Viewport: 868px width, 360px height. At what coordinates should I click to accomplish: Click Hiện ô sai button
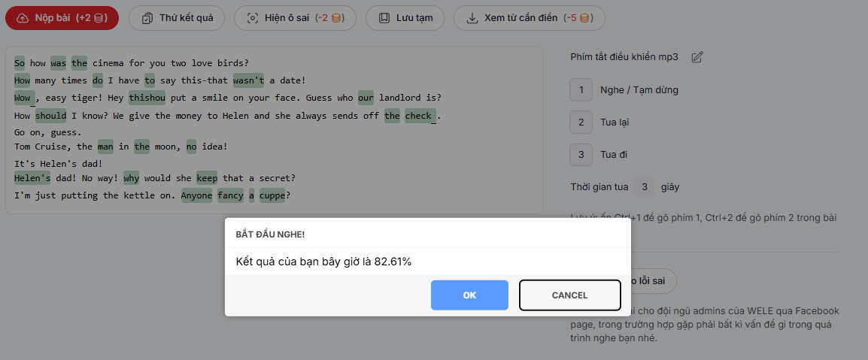coord(295,18)
